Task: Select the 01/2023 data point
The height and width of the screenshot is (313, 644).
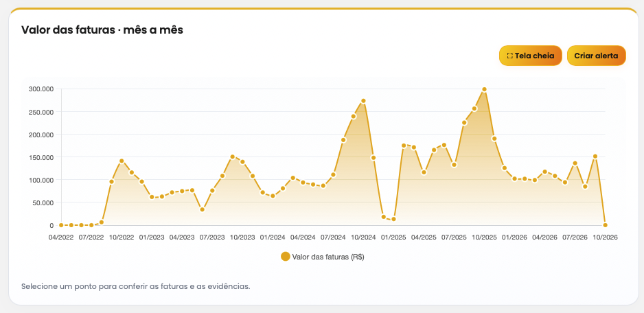Action: tap(152, 197)
